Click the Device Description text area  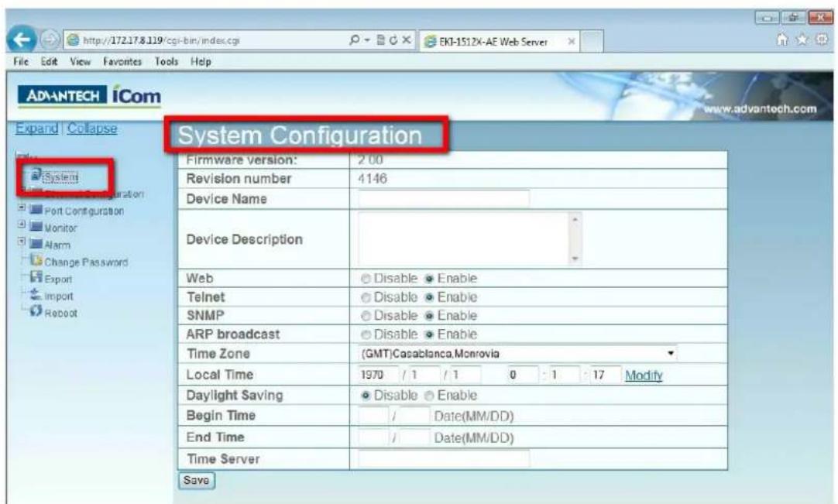(x=464, y=238)
